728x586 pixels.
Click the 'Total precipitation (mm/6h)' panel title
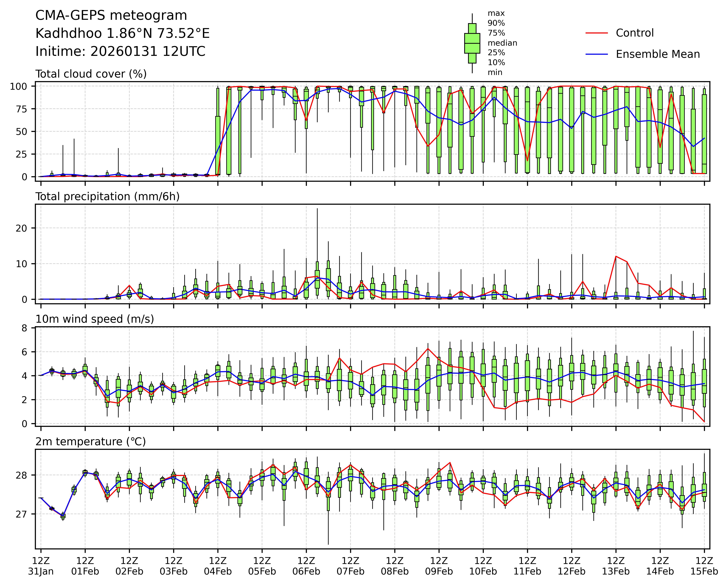107,196
